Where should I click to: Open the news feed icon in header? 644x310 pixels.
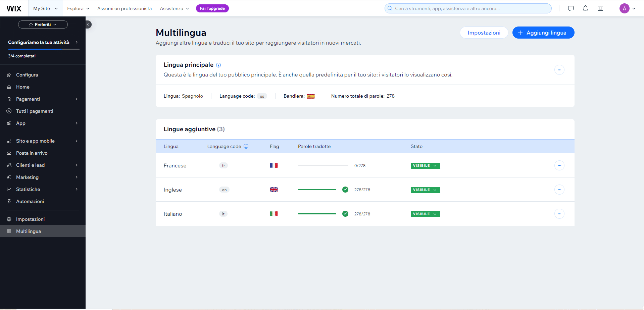click(600, 8)
